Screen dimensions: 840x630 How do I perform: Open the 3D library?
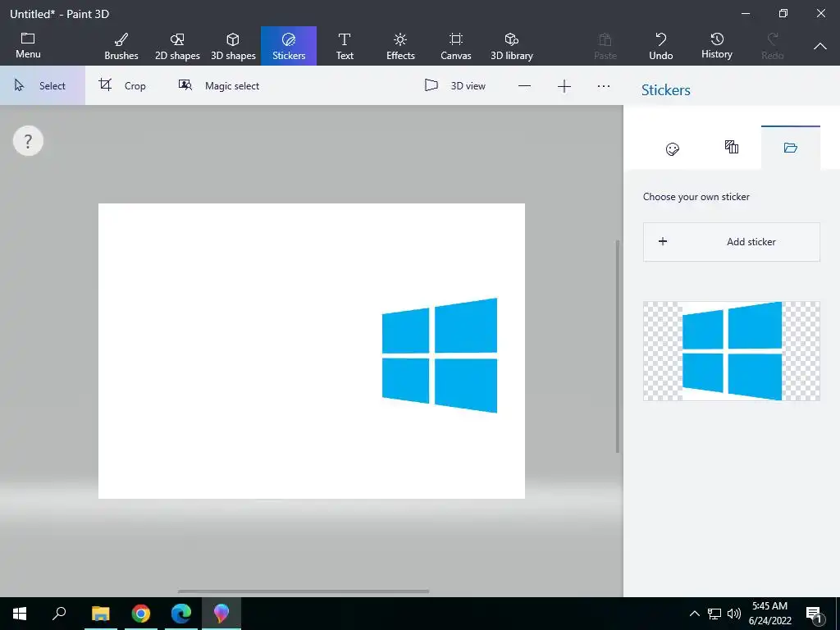coord(512,46)
